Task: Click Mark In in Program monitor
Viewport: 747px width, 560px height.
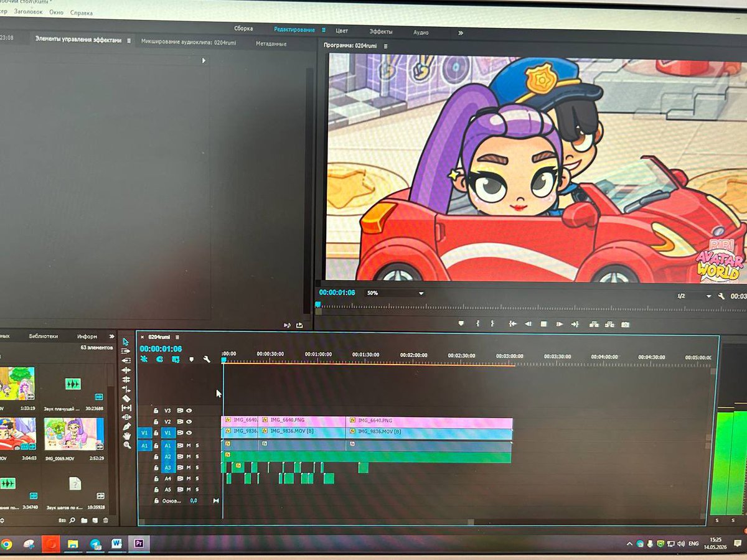Action: pyautogui.click(x=478, y=324)
